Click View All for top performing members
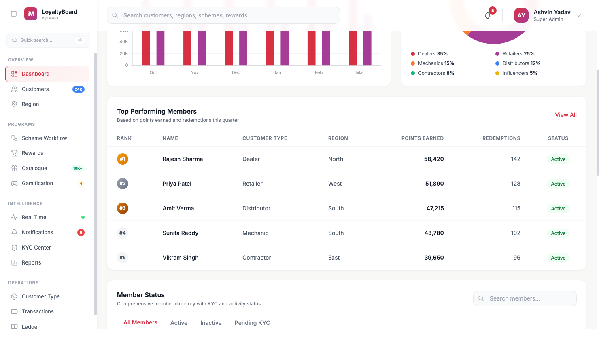599x364 pixels. click(565, 114)
